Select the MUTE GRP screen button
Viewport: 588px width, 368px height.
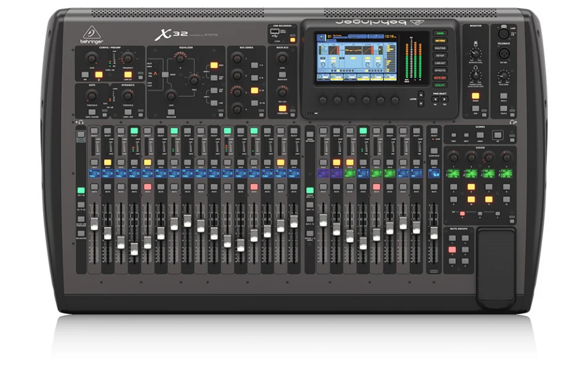(x=440, y=78)
